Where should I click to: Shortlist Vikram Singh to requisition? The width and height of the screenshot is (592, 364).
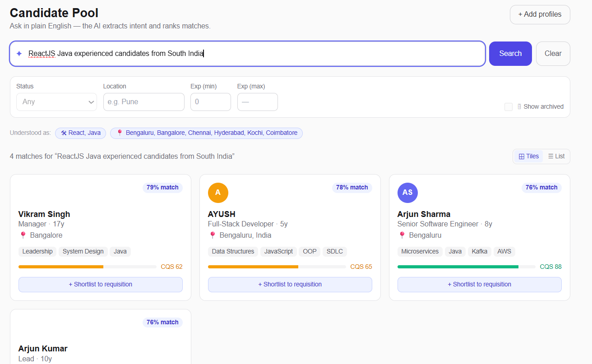(101, 285)
